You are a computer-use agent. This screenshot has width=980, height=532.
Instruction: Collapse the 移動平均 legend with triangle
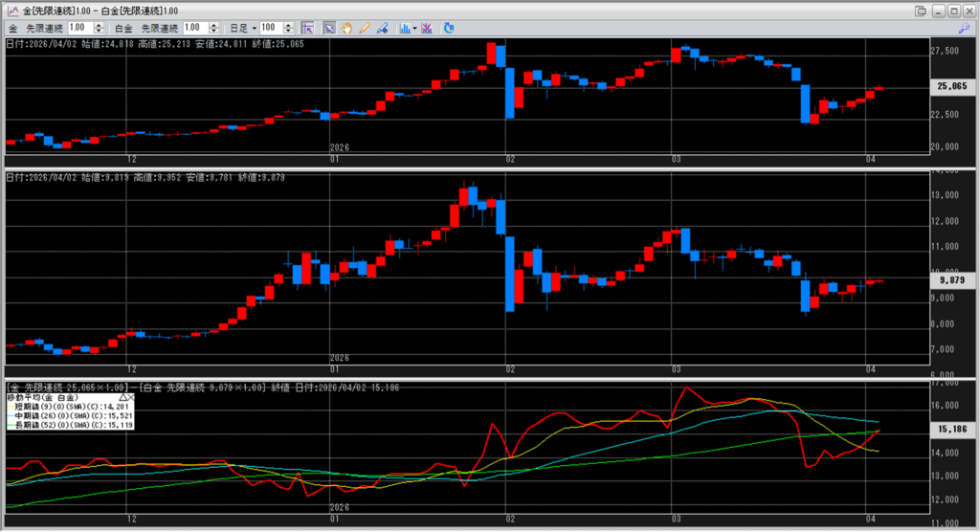tap(123, 398)
